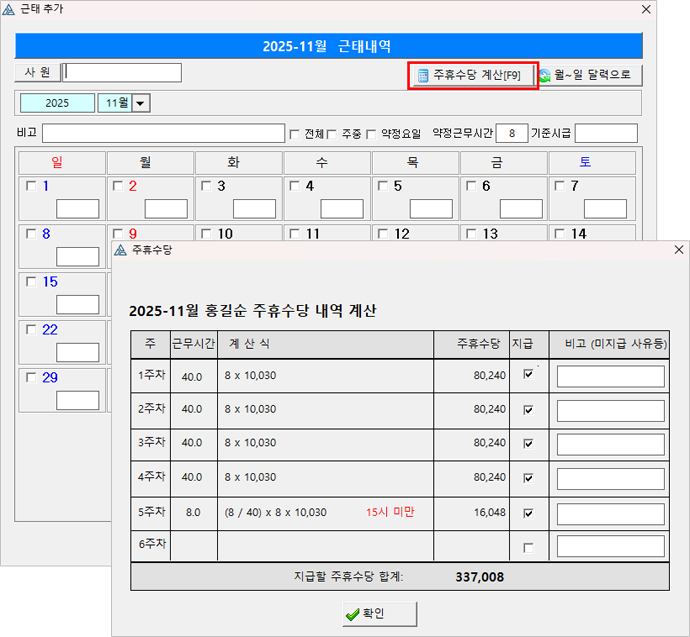Uncheck 지급 checkbox for 2주차
This screenshot has width=690, height=637.
pyautogui.click(x=528, y=410)
